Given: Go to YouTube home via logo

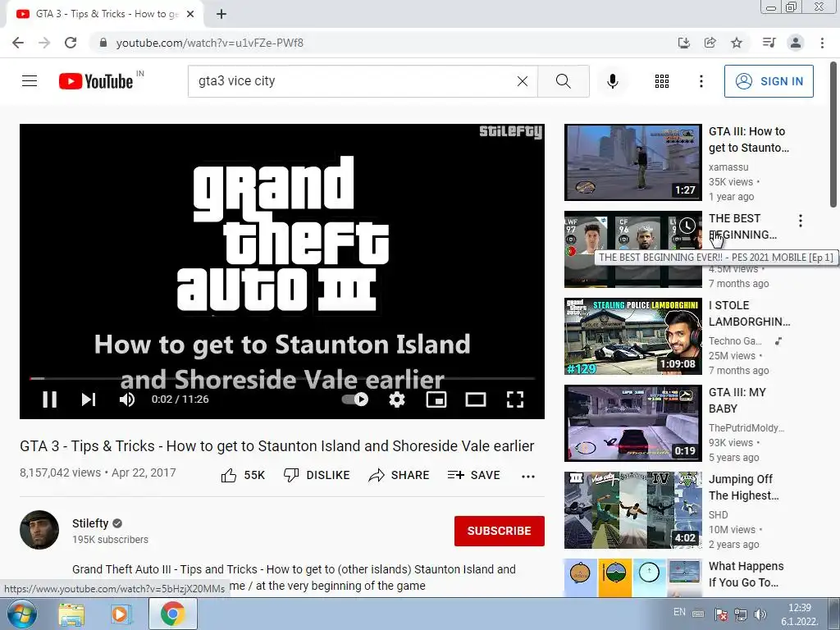Looking at the screenshot, I should [x=96, y=81].
